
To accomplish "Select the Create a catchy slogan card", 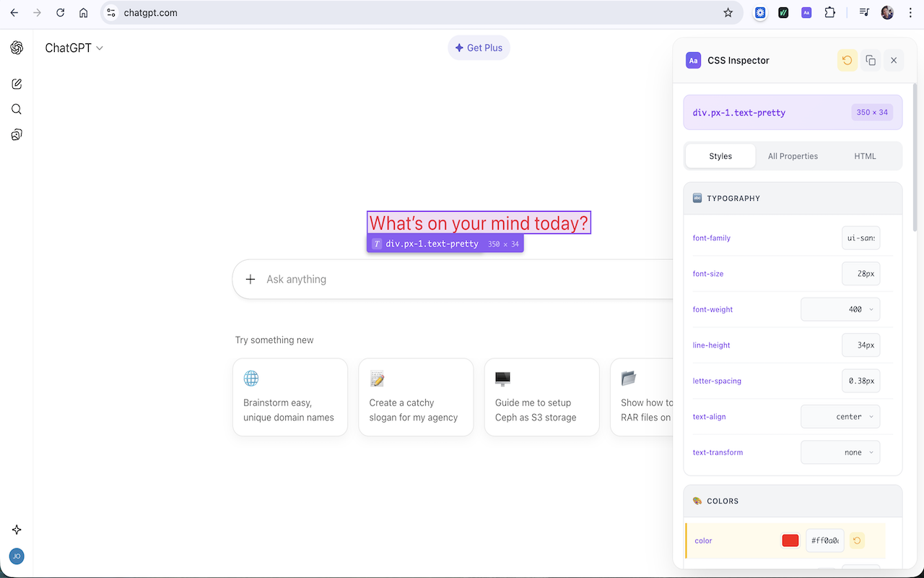I will [x=416, y=397].
